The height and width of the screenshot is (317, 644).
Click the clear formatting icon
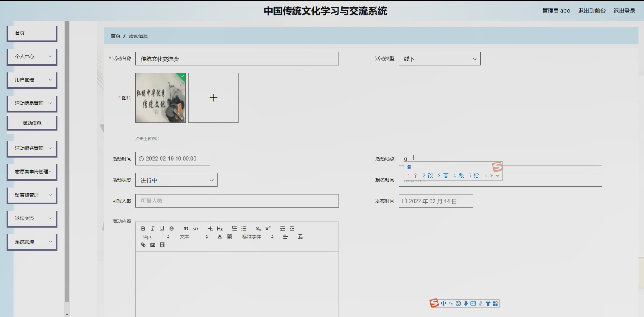300,237
